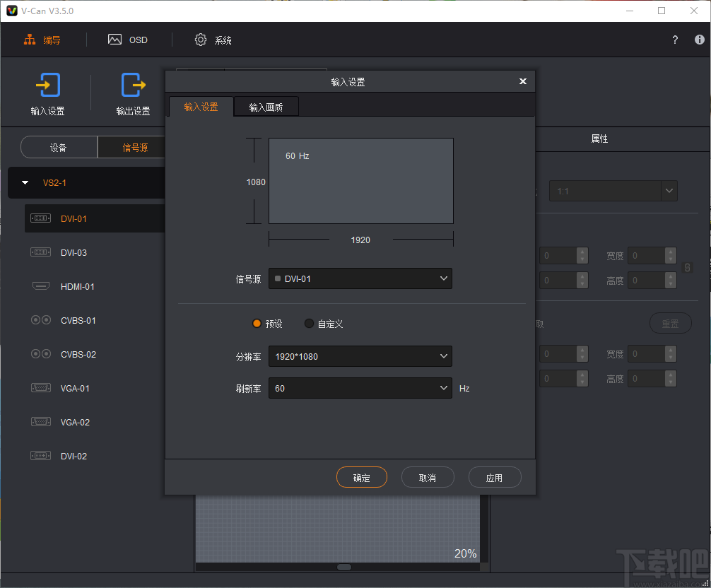Select CVBS-02 in the source list

click(x=94, y=354)
